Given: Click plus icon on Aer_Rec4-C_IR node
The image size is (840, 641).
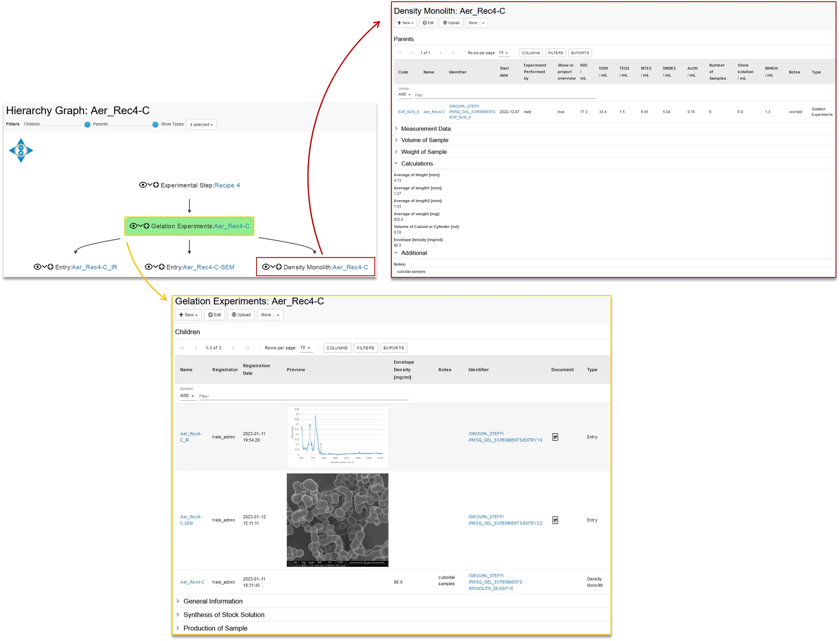Looking at the screenshot, I should tap(50, 267).
